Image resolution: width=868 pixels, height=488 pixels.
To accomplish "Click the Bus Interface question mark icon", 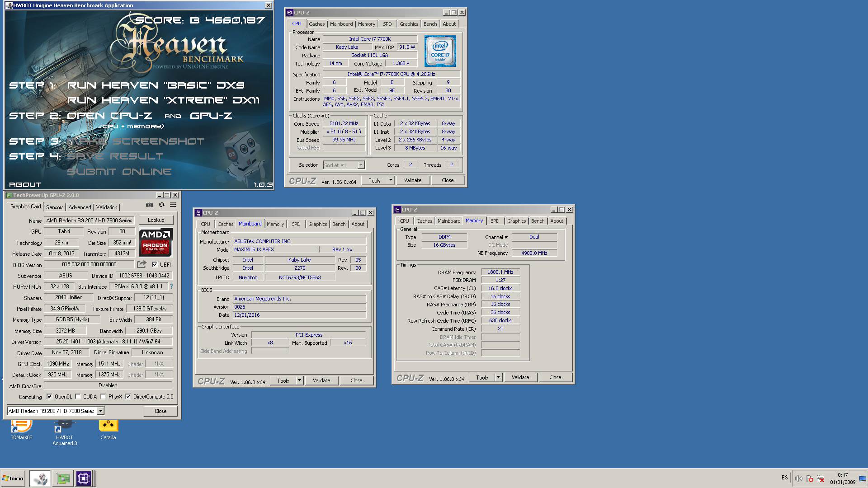I will [x=171, y=286].
